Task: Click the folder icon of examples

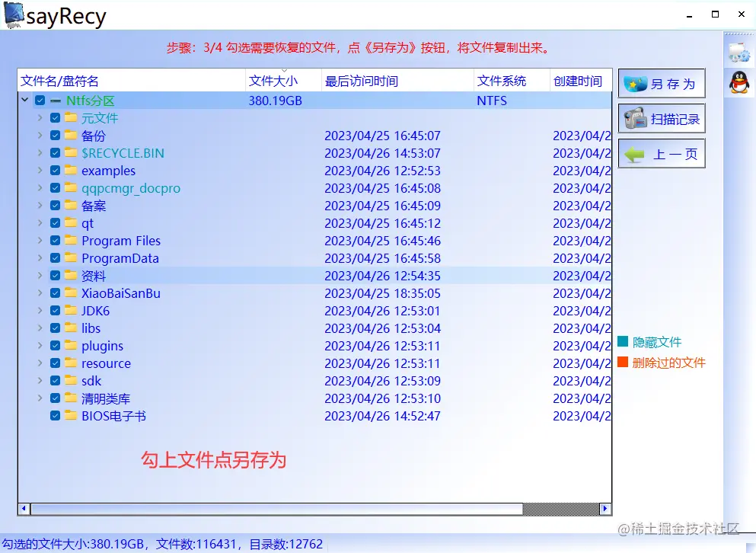Action: [71, 171]
